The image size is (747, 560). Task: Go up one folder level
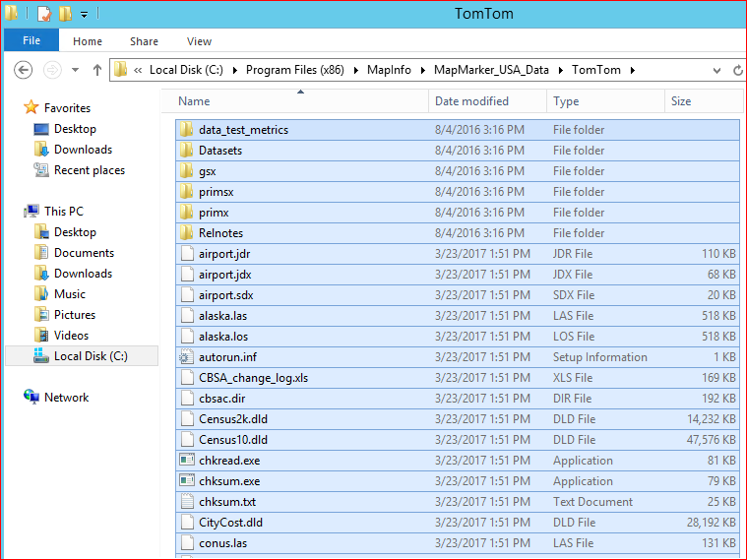[x=96, y=70]
